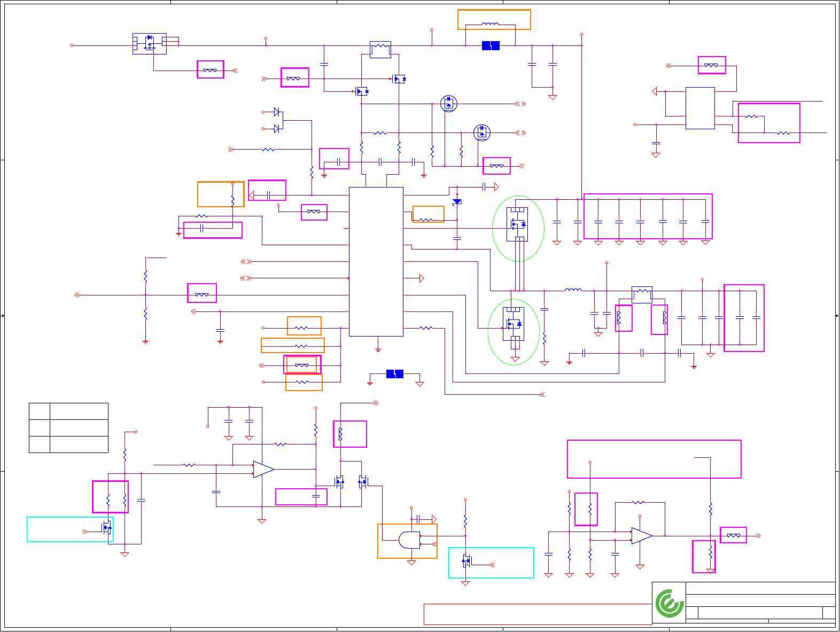Click the three-row table at left
Screen dimensions: 840x632
click(68, 428)
